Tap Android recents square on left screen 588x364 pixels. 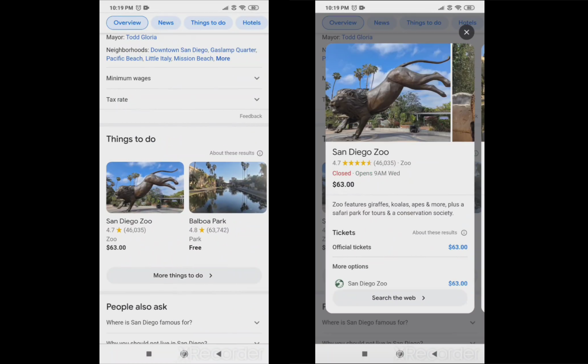click(x=149, y=354)
